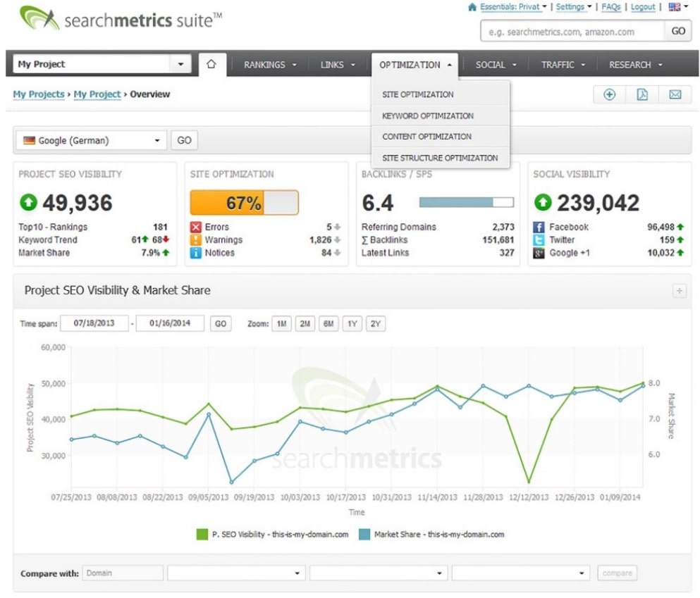Click the add widget plus icon

[x=609, y=94]
